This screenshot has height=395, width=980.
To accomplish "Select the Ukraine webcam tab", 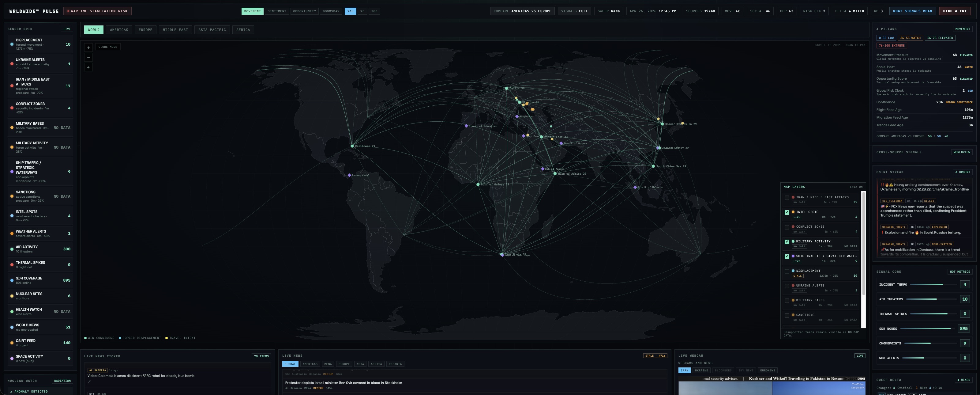I will [701, 370].
